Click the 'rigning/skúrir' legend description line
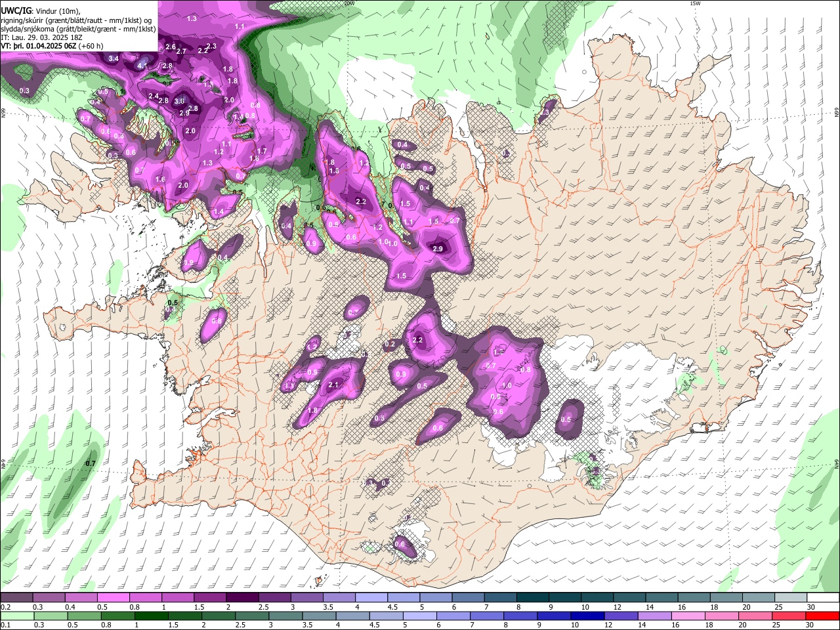This screenshot has width=840, height=630. (75, 20)
